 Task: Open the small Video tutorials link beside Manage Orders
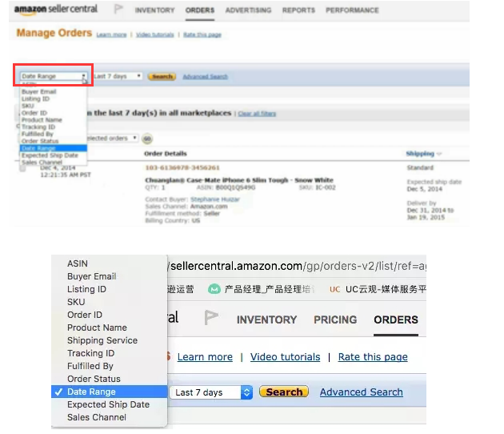point(155,34)
